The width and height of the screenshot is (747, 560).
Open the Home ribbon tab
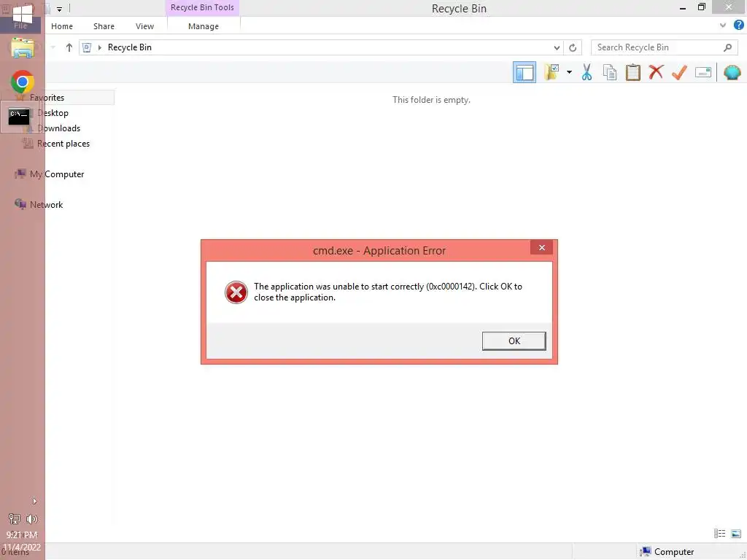(62, 26)
